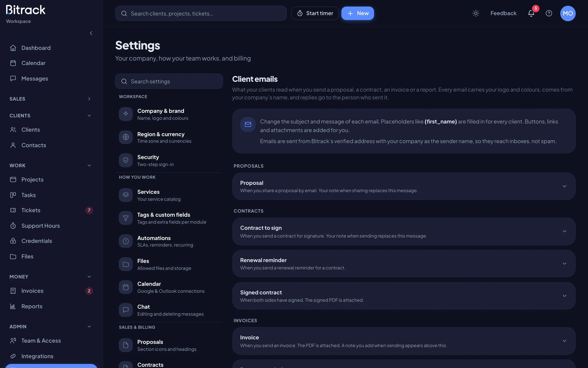Click the Calendar icon in the sidebar
Viewport: 588px width, 368px height.
coord(13,63)
